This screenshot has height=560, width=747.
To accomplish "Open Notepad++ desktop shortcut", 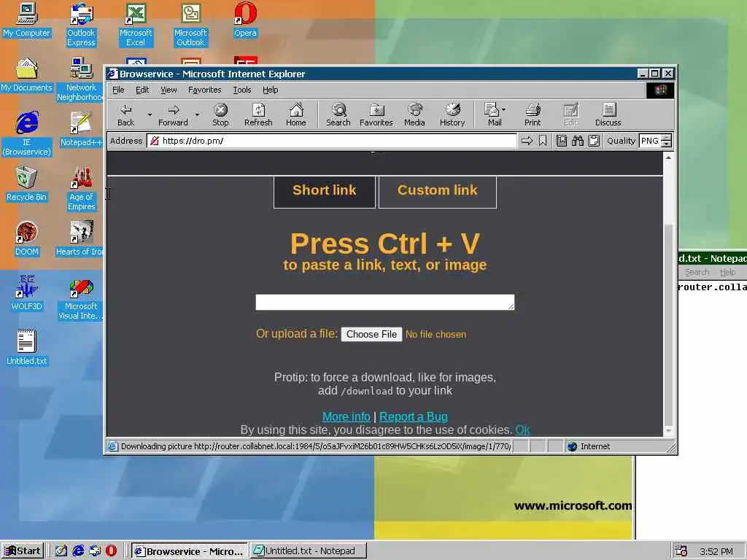I will point(81,130).
